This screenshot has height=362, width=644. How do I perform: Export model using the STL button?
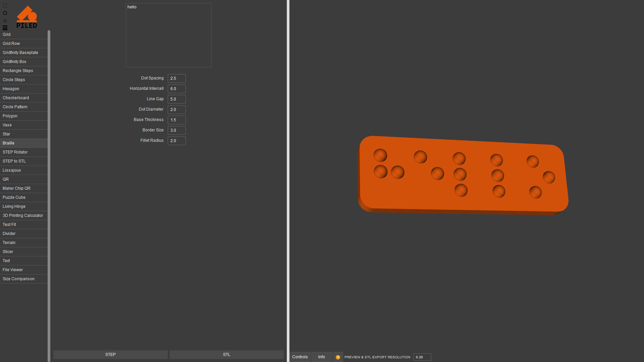click(x=227, y=355)
